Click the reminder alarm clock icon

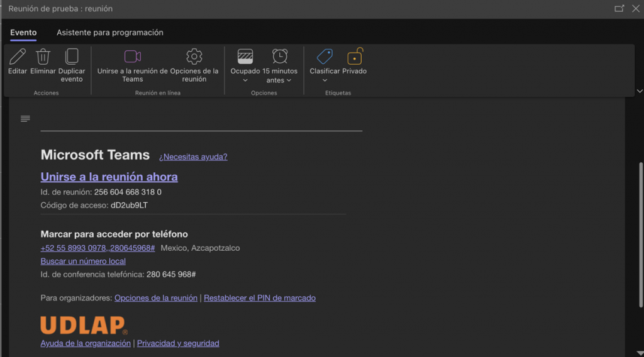coord(280,57)
